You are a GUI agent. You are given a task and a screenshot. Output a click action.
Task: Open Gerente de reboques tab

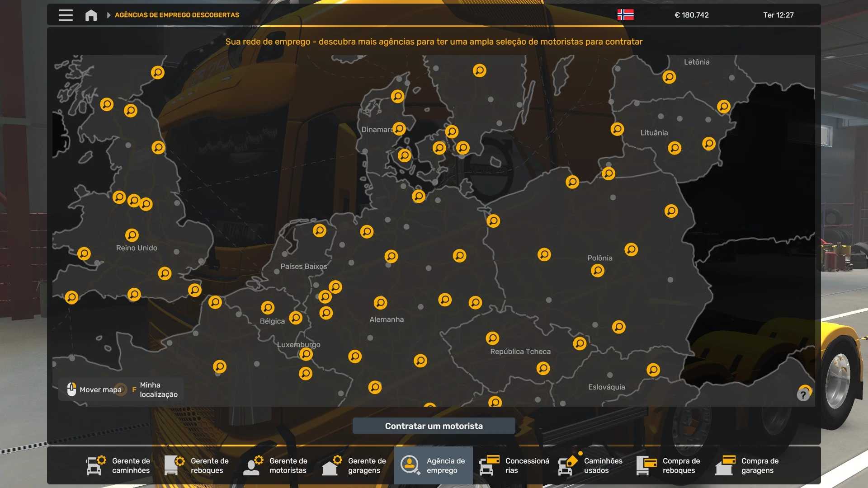point(197,465)
